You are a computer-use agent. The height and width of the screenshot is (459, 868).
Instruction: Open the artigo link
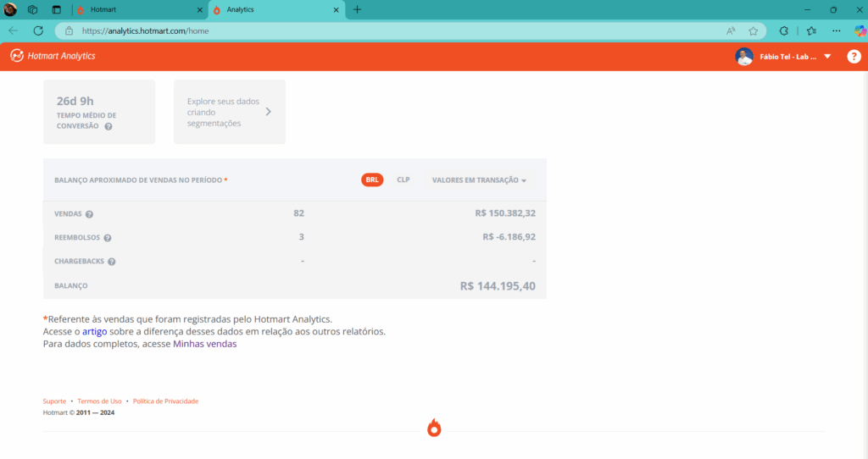pos(95,331)
